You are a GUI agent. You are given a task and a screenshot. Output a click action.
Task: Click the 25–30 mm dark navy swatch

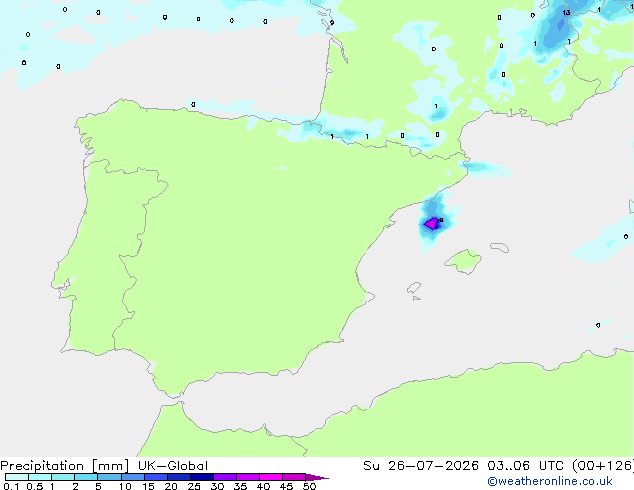coord(202,477)
